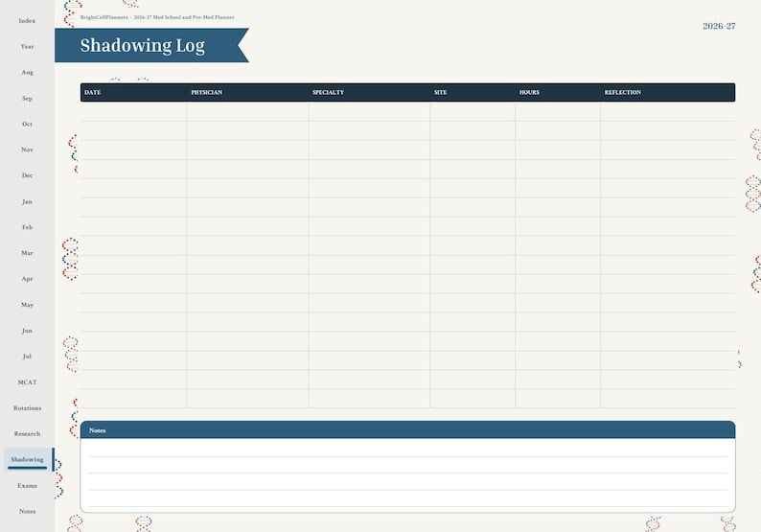
Task: Go to the Rotations section tab
Action: [x=27, y=408]
